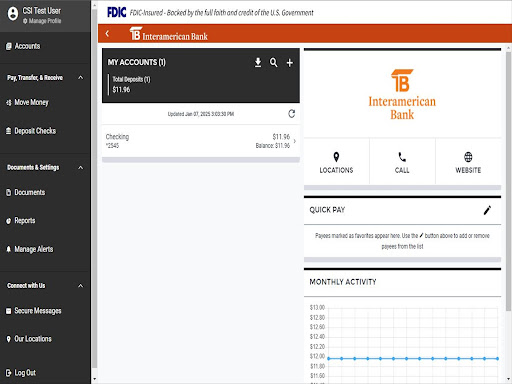Open the Locations map pin tile
The width and height of the screenshot is (512, 384).
point(336,162)
